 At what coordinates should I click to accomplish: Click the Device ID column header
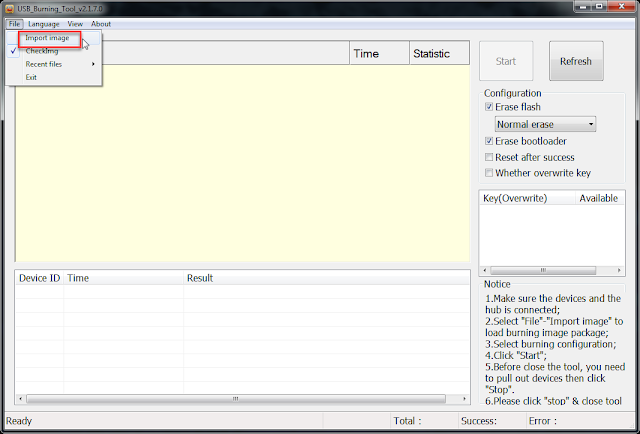pos(39,278)
